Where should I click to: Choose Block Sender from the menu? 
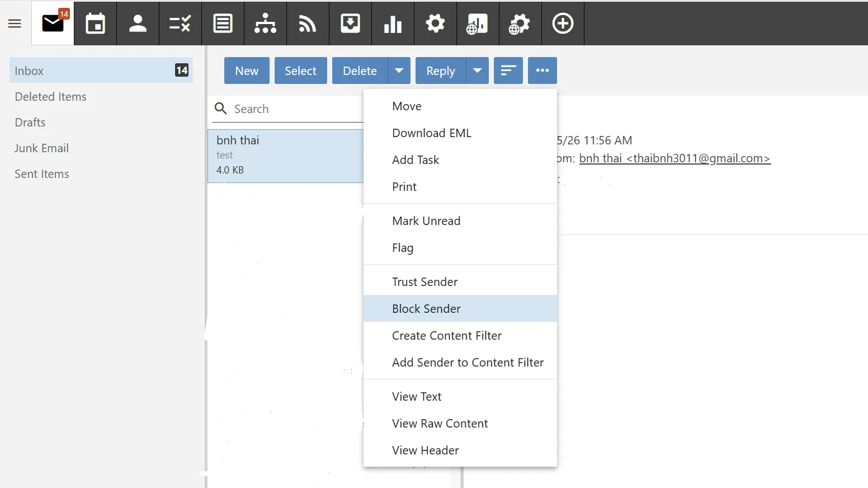pos(460,309)
